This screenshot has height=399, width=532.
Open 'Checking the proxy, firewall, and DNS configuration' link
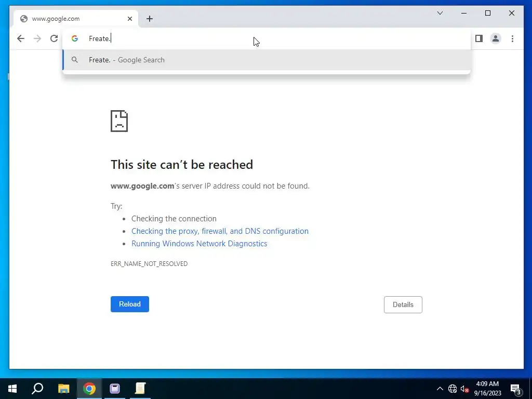[x=220, y=231]
